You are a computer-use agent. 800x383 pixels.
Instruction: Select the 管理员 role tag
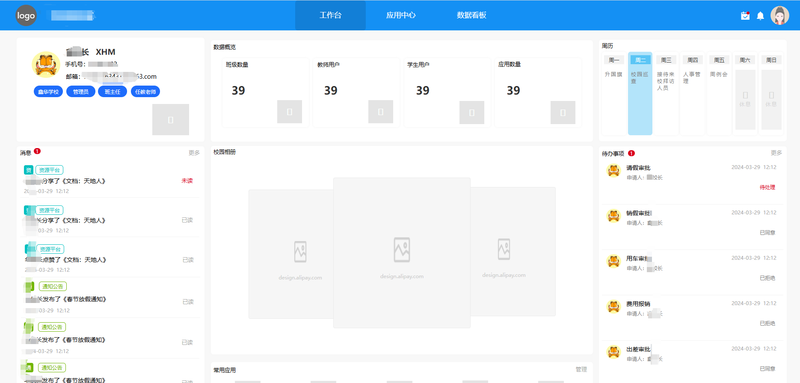pos(81,92)
